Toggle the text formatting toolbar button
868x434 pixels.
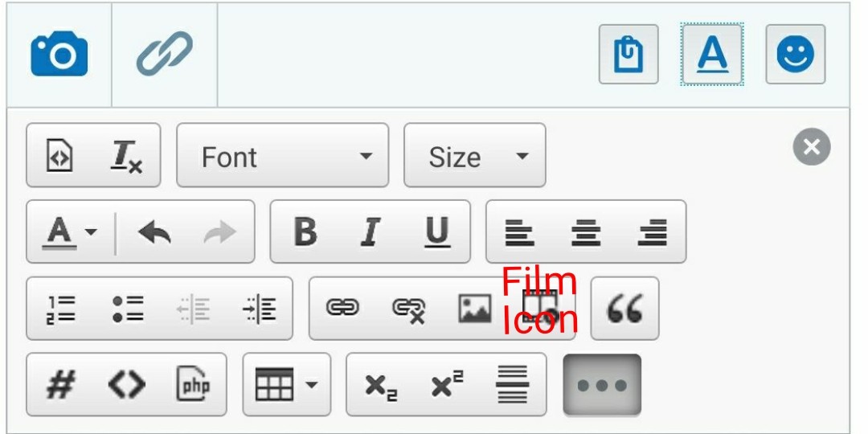coord(712,55)
